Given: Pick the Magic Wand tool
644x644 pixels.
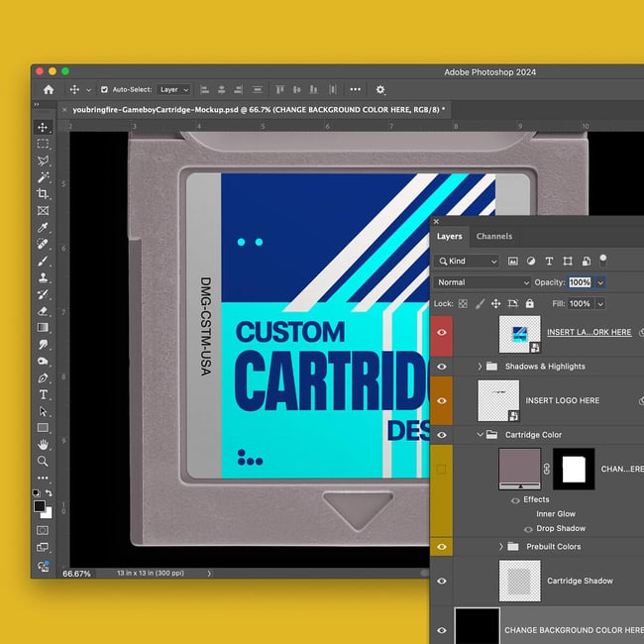Looking at the screenshot, I should click(43, 176).
